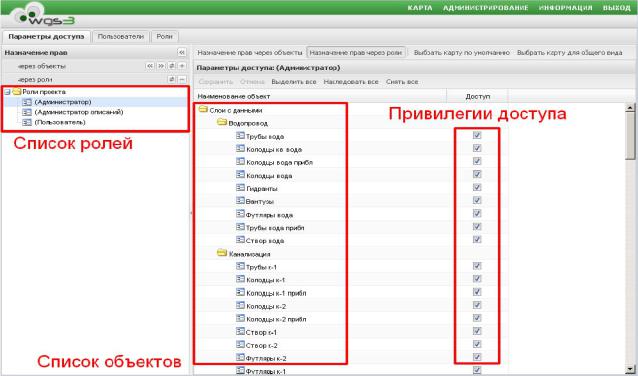Click the layer icon beside 'Гидранты'

pos(240,188)
